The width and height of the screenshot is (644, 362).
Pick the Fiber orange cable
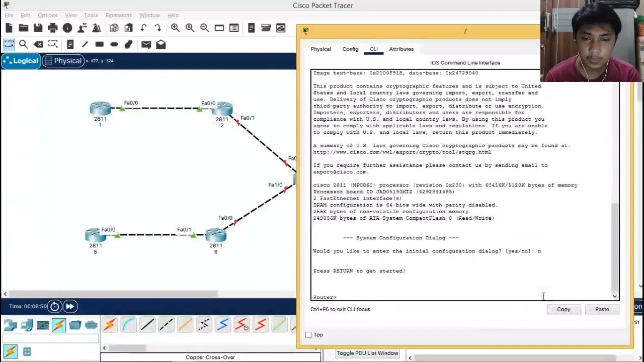pyautogui.click(x=185, y=325)
